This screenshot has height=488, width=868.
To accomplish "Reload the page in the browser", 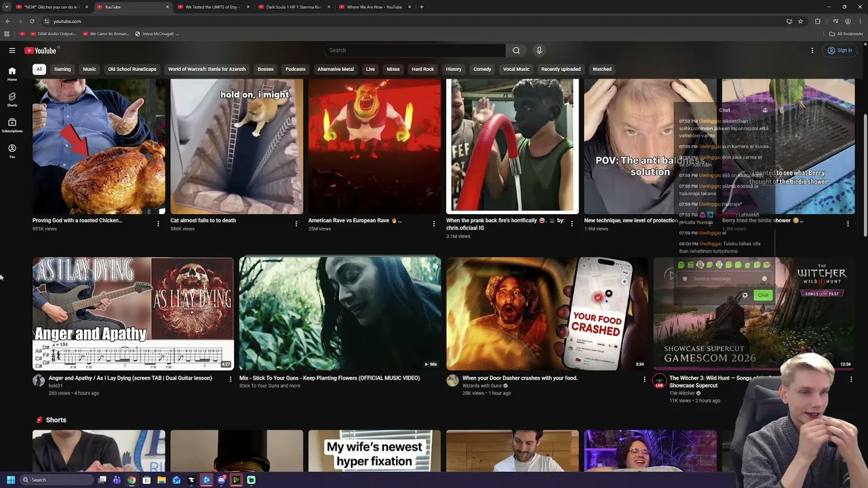I will (x=32, y=21).
